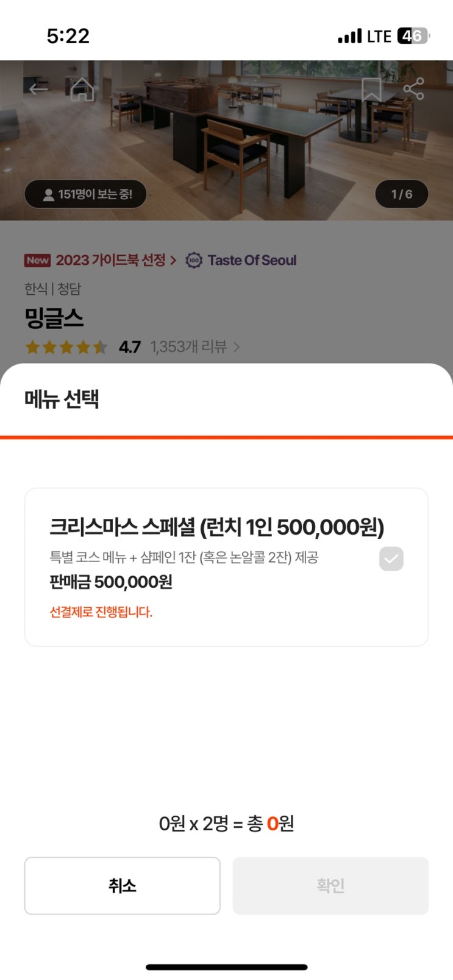Go to home via house icon
Viewport: 453px width, 980px height.
tap(82, 89)
